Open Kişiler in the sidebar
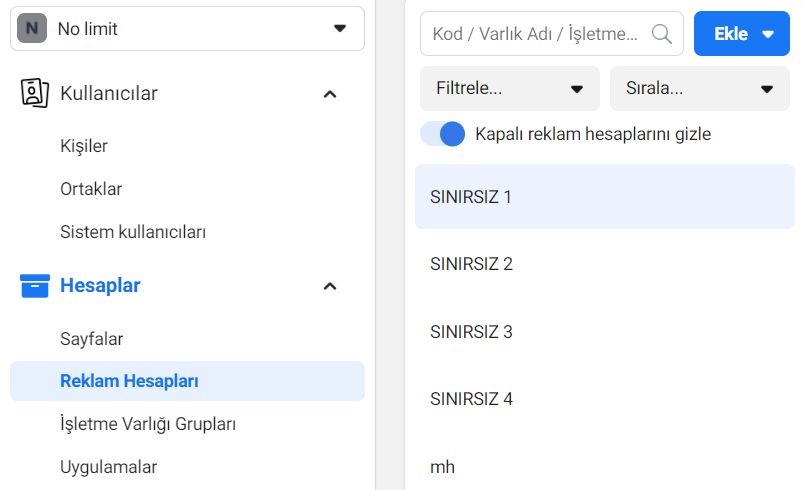Viewport: 804px width, 490px height. 84,146
